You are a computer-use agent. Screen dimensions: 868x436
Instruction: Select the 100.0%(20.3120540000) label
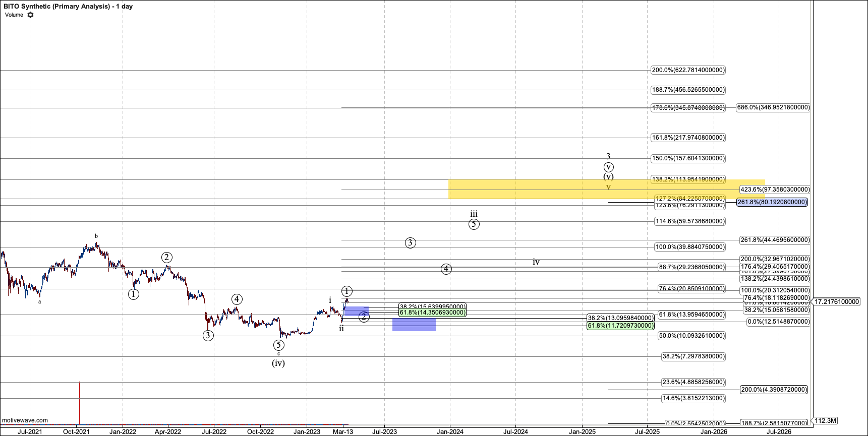(x=775, y=290)
